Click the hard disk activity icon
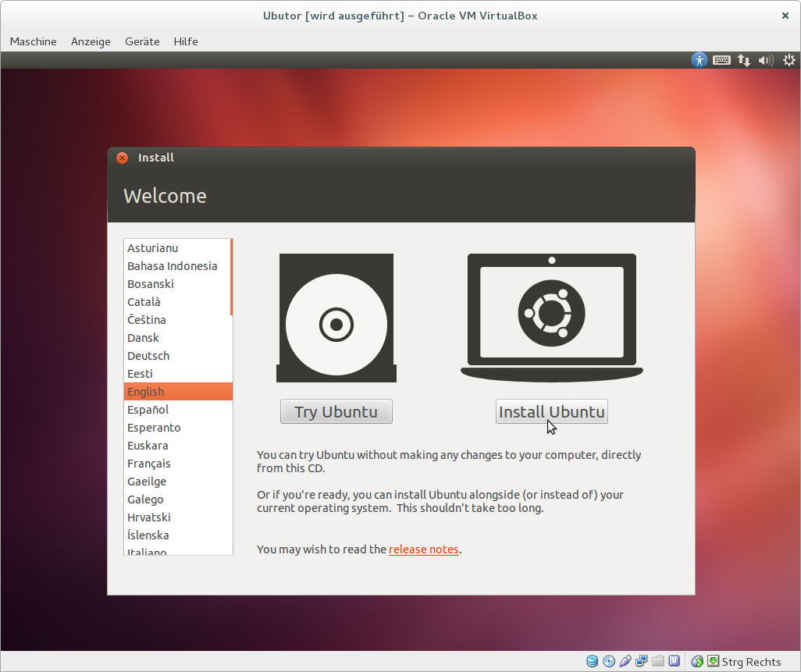The image size is (801, 672). 593,662
